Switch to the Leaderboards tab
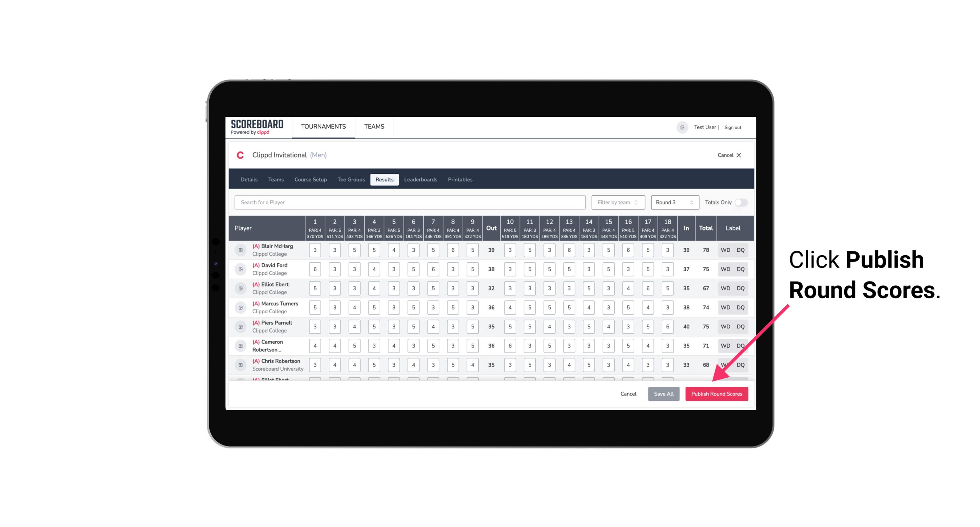 (x=420, y=180)
